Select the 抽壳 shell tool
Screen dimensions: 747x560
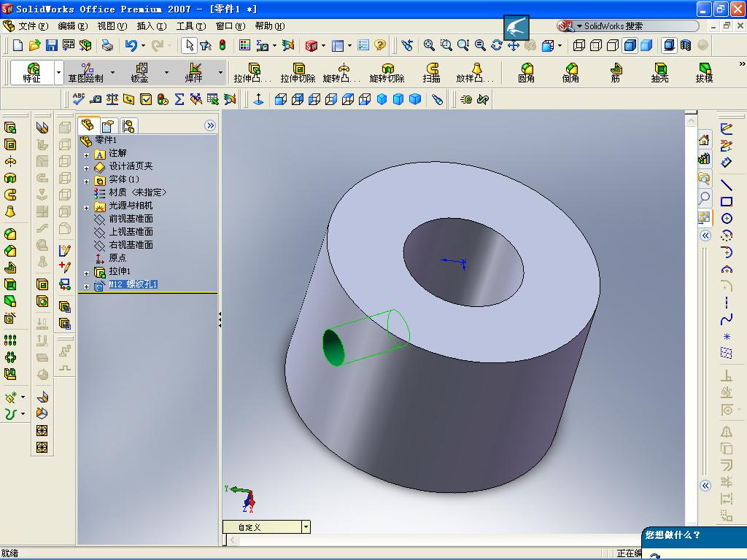pos(659,72)
